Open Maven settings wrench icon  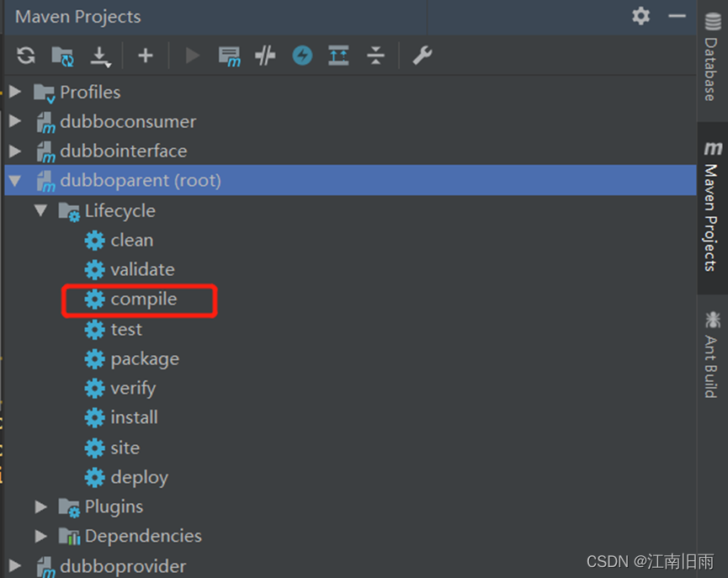tap(422, 56)
